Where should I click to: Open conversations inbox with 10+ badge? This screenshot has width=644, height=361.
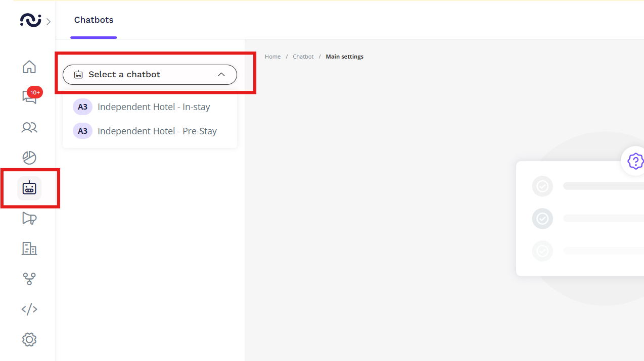coord(29,97)
